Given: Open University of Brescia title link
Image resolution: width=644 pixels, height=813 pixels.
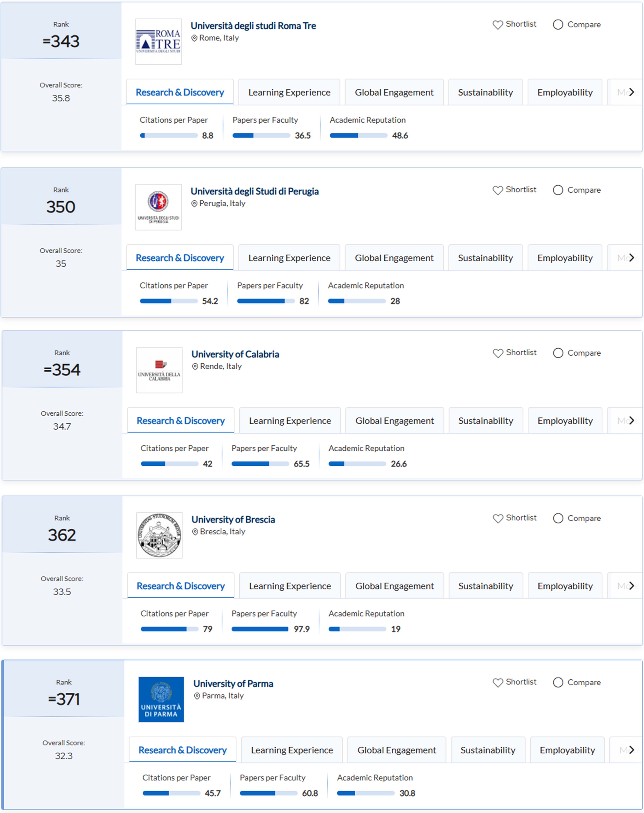Looking at the screenshot, I should tap(233, 520).
